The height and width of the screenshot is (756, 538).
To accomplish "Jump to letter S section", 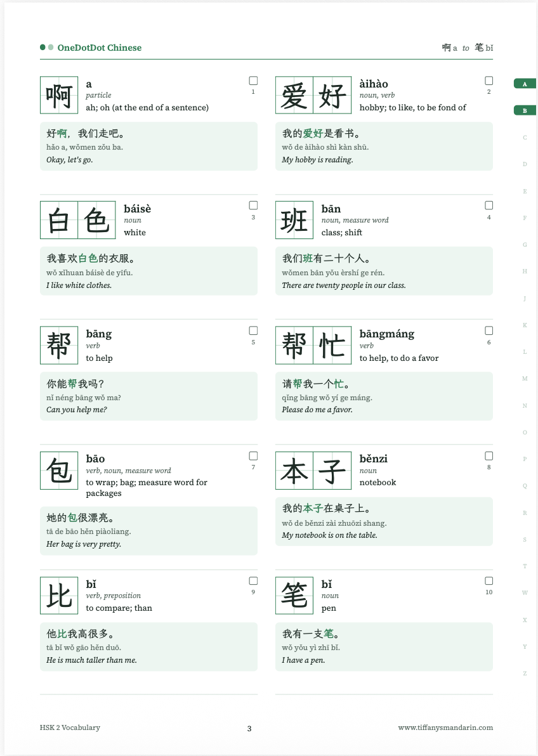I will [525, 540].
